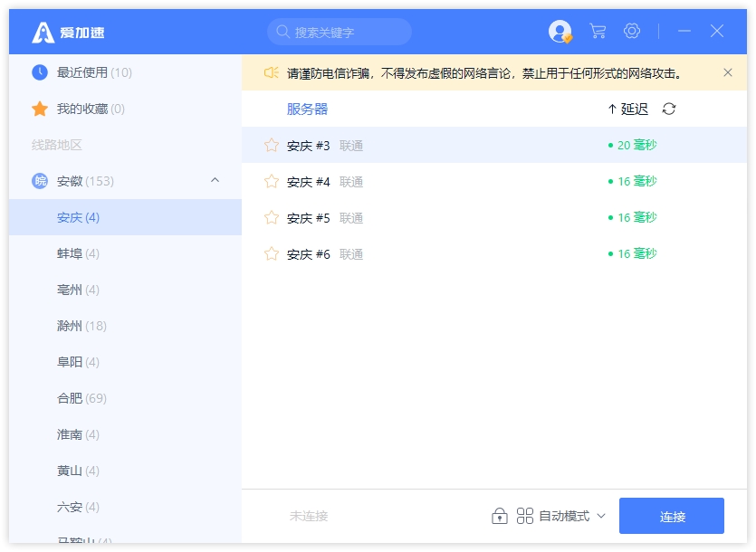Favorite server 安庆 #3 with star
Image resolution: width=756 pixels, height=552 pixels.
click(272, 145)
